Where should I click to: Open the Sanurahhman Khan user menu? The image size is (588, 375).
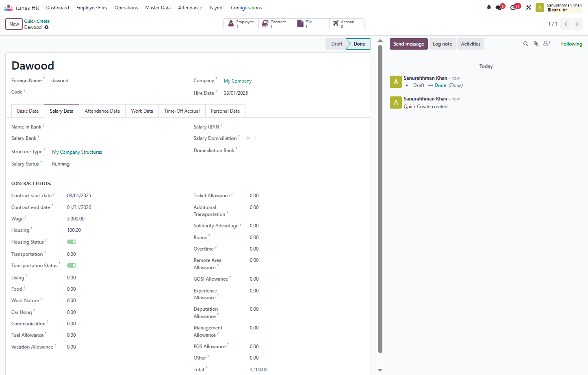pyautogui.click(x=559, y=7)
